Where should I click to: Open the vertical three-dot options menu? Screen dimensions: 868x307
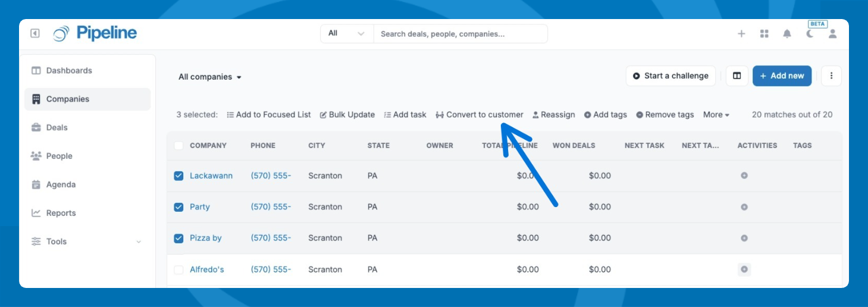click(831, 76)
